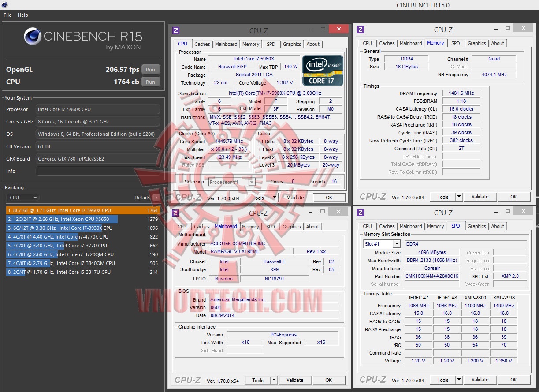Switch to Mainboard tab in the CPU tab window
The width and height of the screenshot is (539, 392).
226,44
